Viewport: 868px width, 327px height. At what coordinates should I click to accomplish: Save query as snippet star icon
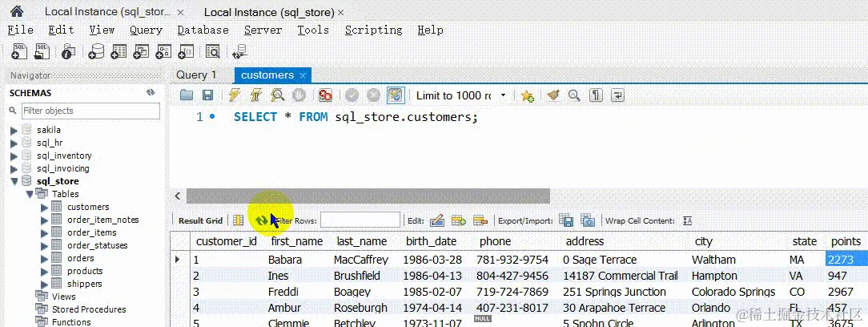pos(527,95)
